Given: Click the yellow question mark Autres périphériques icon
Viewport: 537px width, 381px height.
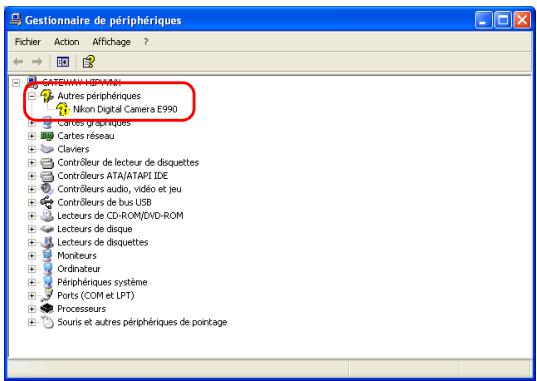Looking at the screenshot, I should 47,96.
